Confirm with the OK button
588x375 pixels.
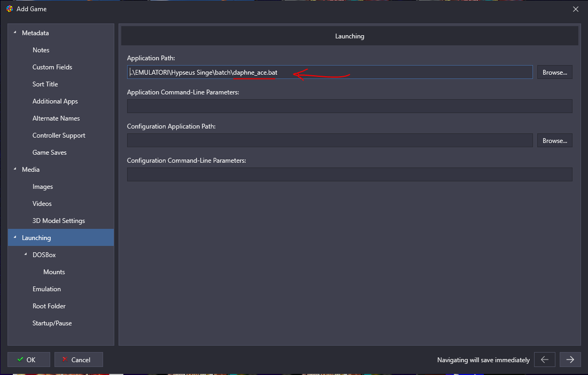29,360
